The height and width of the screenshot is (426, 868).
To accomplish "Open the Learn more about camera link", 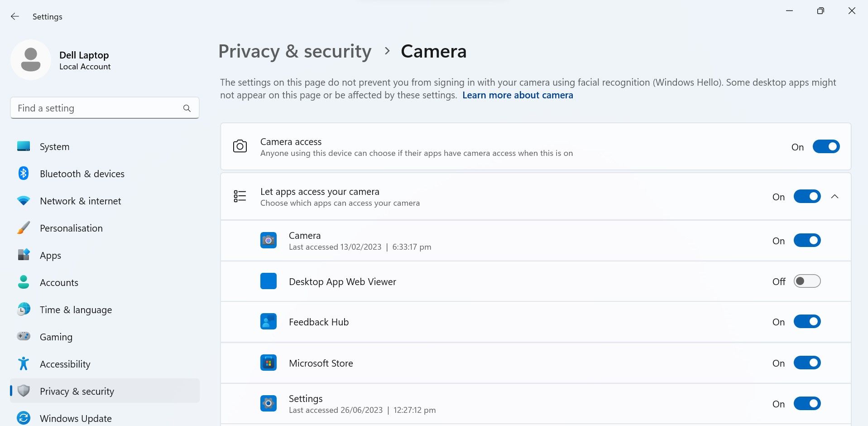I will 517,95.
